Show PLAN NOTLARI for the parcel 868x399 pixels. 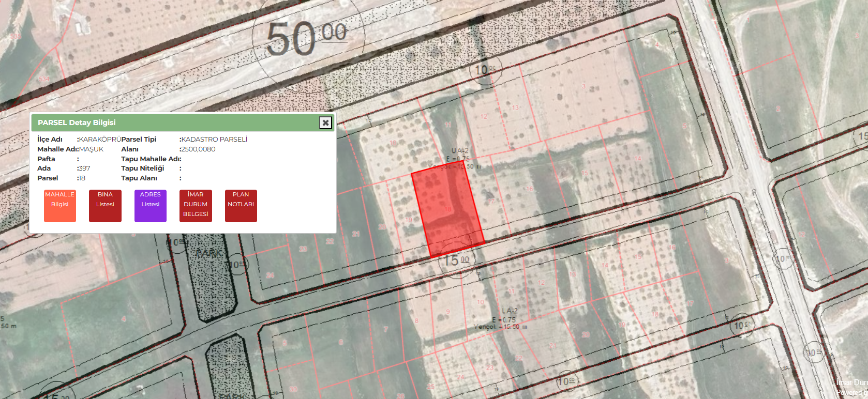pyautogui.click(x=241, y=206)
